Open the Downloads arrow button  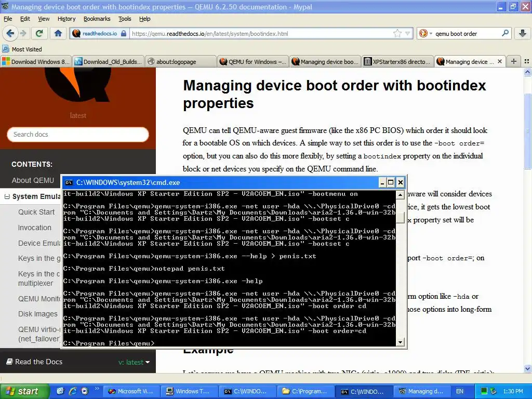tap(523, 33)
